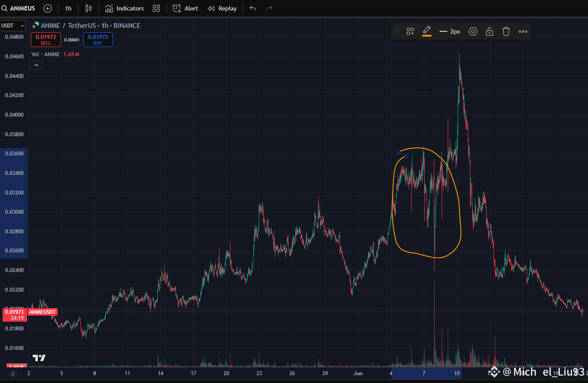Viewport: 588px width, 383px height.
Task: Click the 0.01600 price axis label
Action: pyautogui.click(x=14, y=348)
